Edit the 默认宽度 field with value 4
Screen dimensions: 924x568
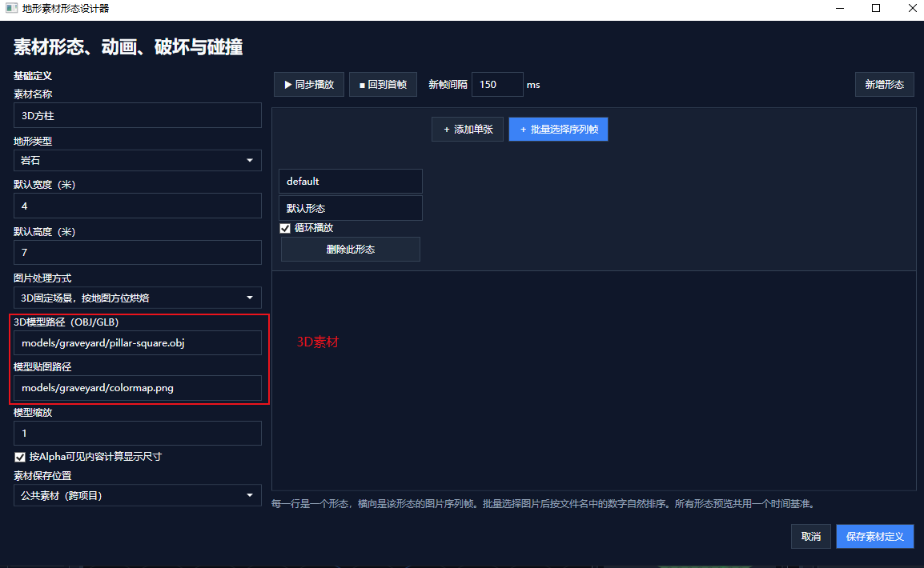[137, 206]
